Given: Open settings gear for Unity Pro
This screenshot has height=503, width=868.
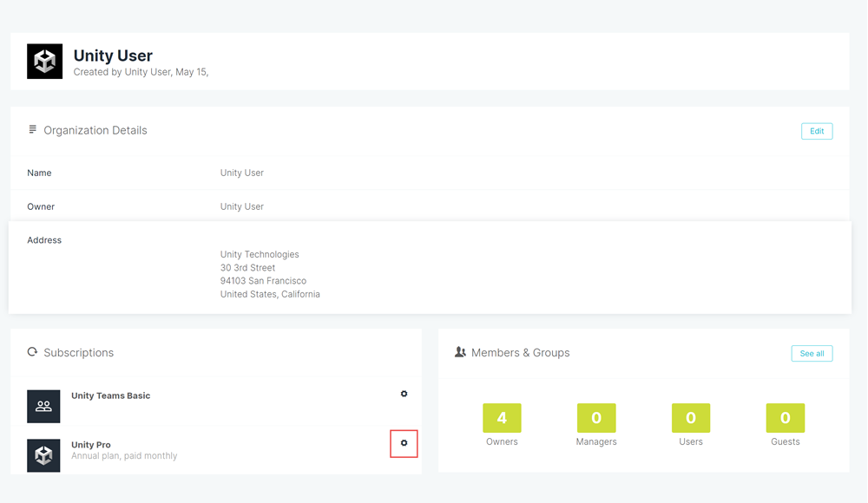Looking at the screenshot, I should tap(404, 443).
